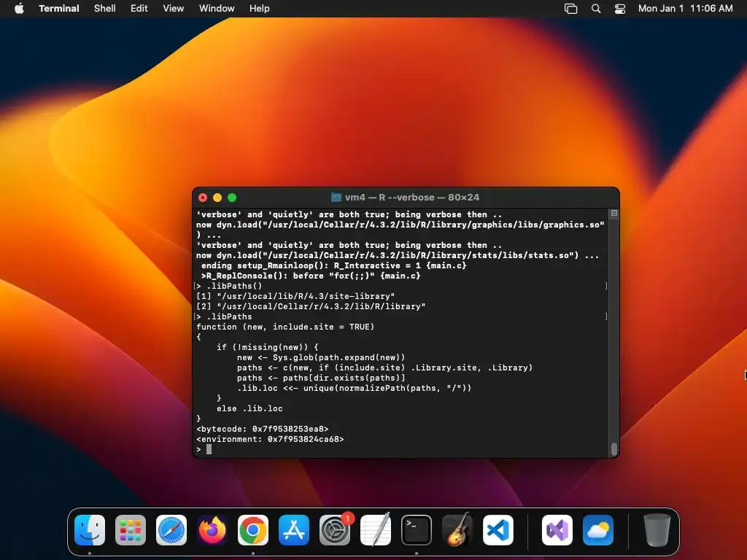Screen dimensions: 747x560
Task: Close the Terminal window with red button
Action: pyautogui.click(x=203, y=198)
